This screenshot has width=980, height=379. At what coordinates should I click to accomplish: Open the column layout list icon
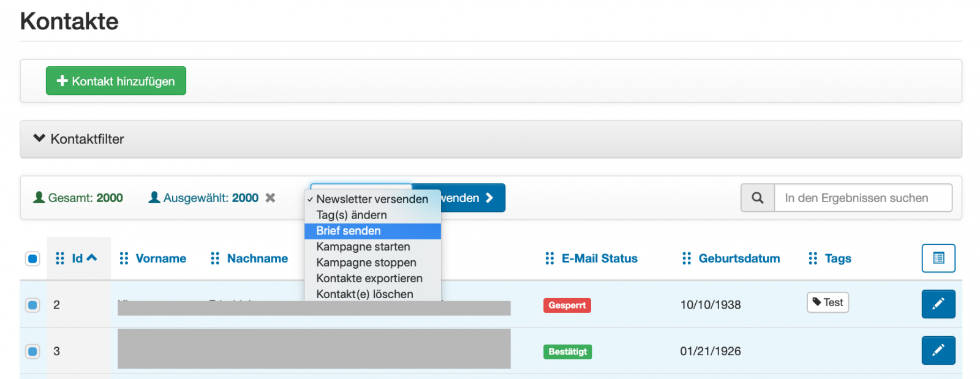[x=938, y=258]
